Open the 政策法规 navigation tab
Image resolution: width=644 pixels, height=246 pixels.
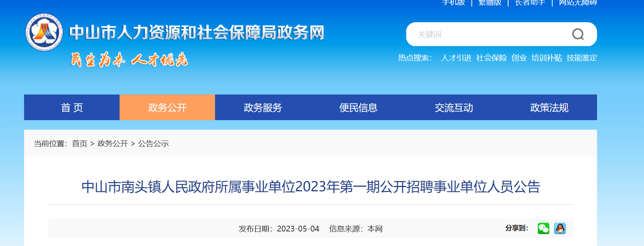(549, 108)
